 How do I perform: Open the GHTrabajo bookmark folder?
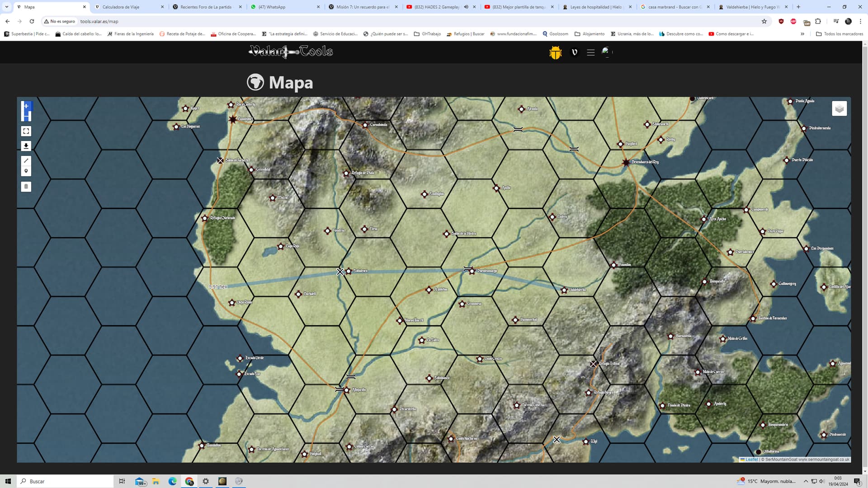pyautogui.click(x=427, y=34)
